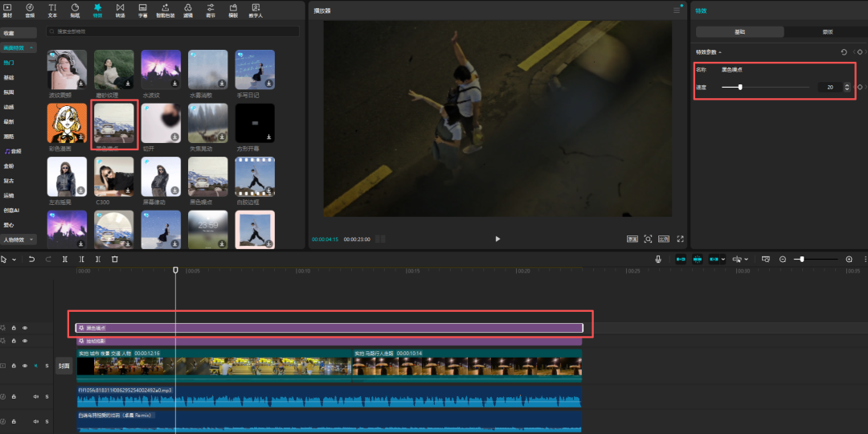Open the 滤镜 (Filters) panel
Image resolution: width=868 pixels, height=434 pixels.
pos(187,10)
